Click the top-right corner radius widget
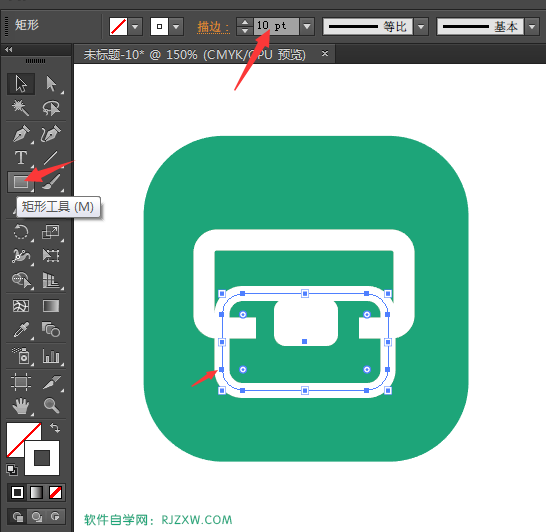Screen dimensions: 546x532 point(367,315)
